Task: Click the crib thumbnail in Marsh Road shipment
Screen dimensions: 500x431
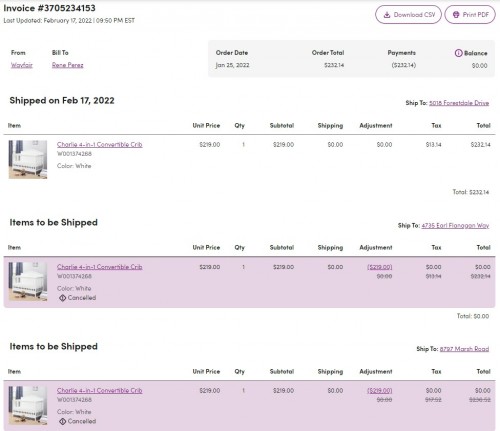Action: pyautogui.click(x=28, y=405)
